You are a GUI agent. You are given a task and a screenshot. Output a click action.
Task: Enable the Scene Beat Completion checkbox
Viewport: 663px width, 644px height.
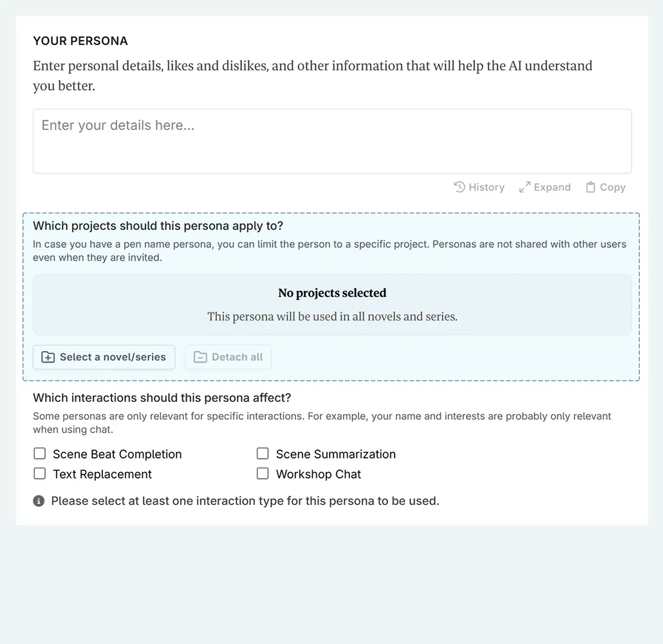40,454
